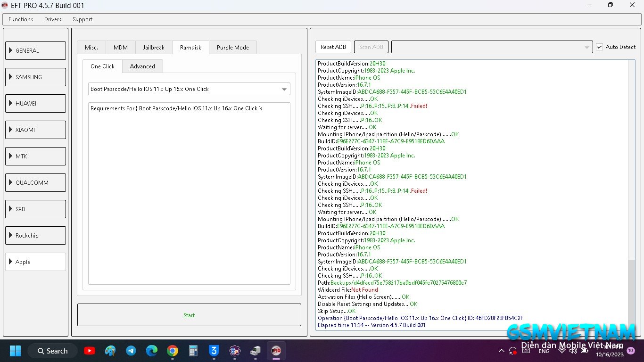Click 'Activation Files (Hello Screen)' log line
644x362 pixels.
click(363, 297)
